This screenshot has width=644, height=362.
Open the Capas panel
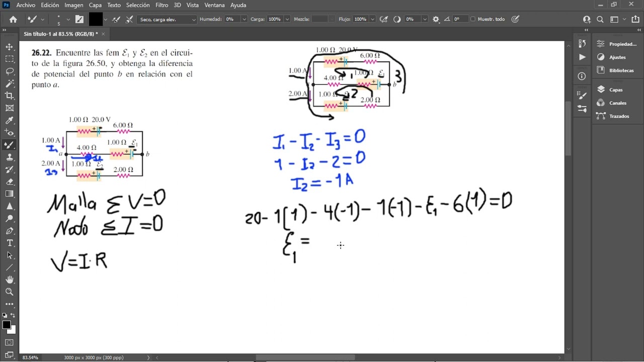[610, 89]
